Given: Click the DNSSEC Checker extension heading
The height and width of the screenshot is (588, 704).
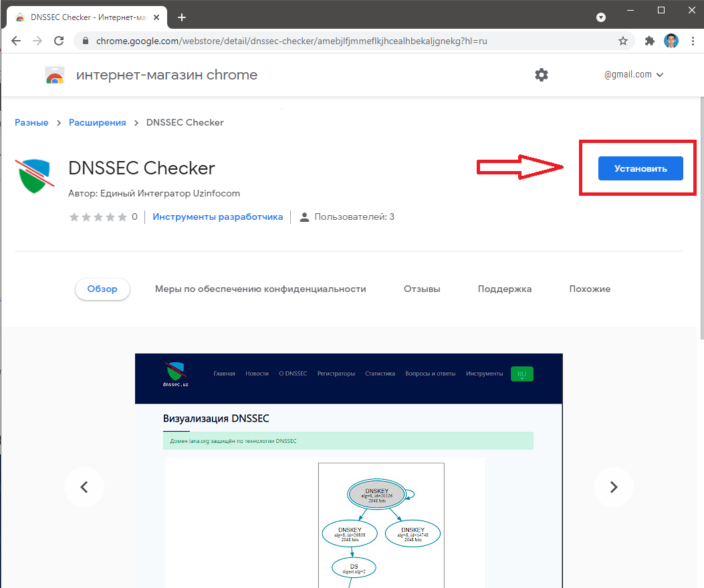Looking at the screenshot, I should pyautogui.click(x=142, y=168).
